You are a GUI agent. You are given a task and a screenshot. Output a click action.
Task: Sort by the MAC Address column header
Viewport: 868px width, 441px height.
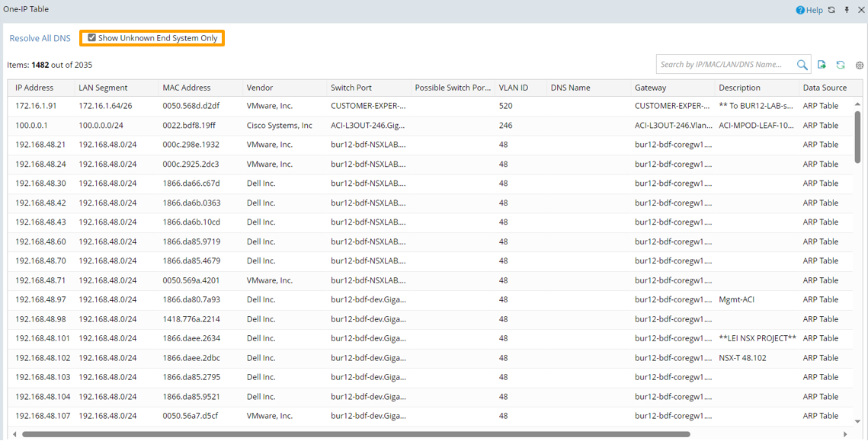[187, 88]
